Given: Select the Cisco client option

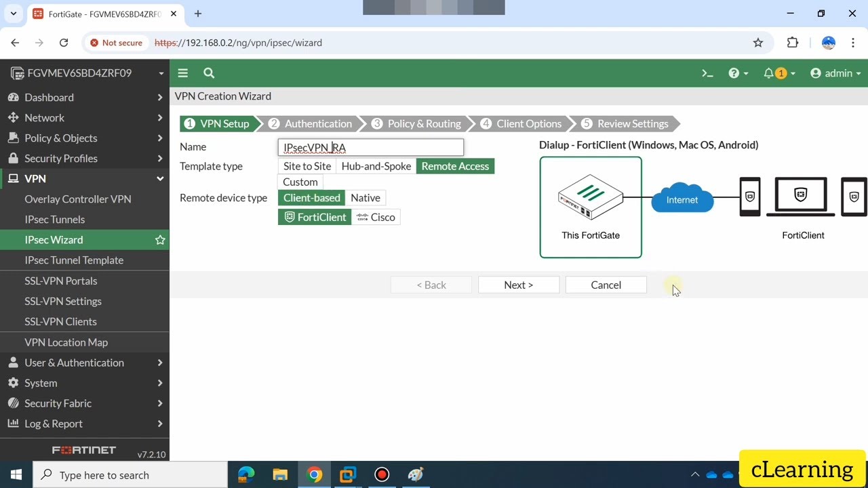Looking at the screenshot, I should pyautogui.click(x=376, y=218).
